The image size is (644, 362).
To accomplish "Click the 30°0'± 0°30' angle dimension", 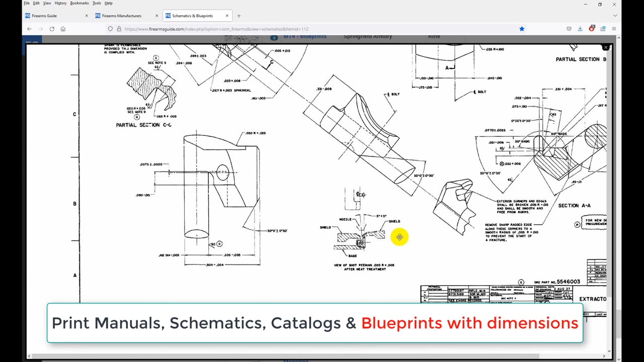I will tap(277, 231).
